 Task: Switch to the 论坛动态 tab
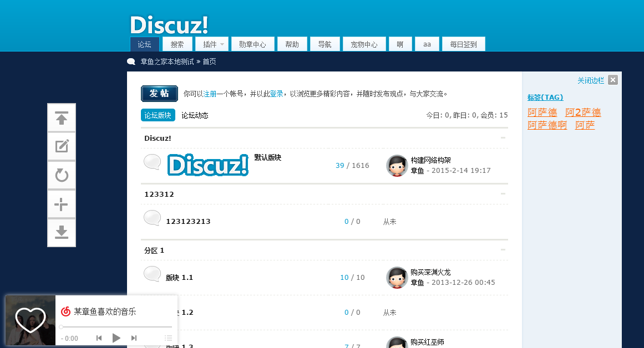click(195, 115)
